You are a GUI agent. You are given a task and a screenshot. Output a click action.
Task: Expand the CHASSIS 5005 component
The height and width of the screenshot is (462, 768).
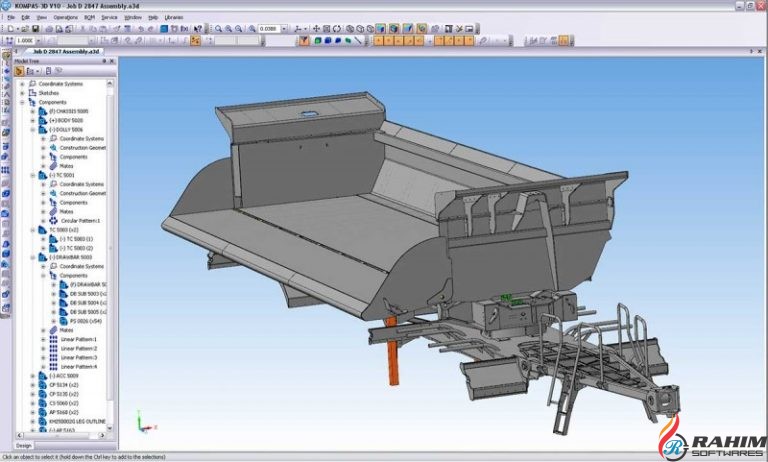(32, 111)
